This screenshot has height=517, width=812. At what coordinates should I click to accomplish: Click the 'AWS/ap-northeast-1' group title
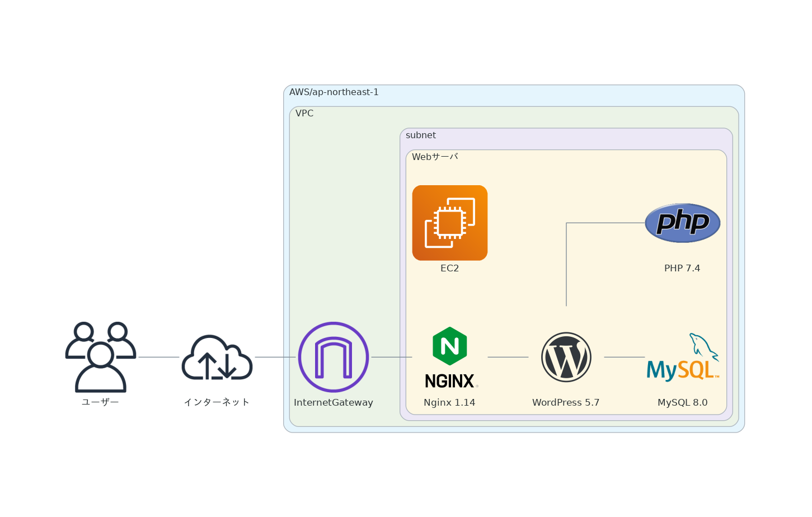[334, 92]
